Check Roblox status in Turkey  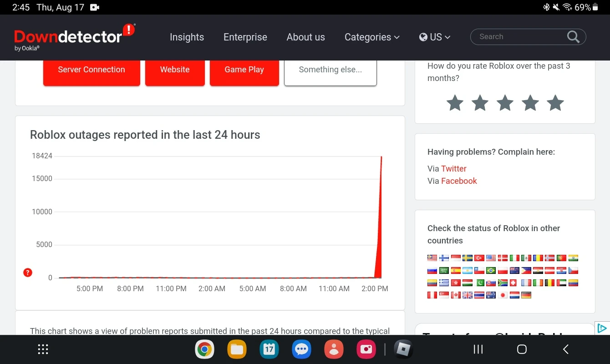[x=478, y=258]
